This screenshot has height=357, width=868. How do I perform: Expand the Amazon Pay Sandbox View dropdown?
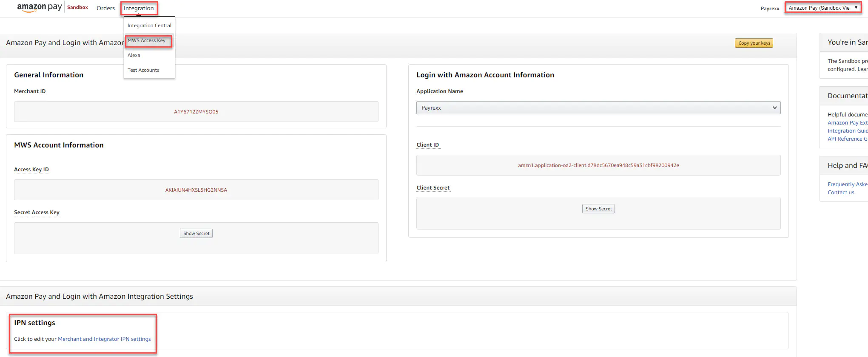(822, 8)
